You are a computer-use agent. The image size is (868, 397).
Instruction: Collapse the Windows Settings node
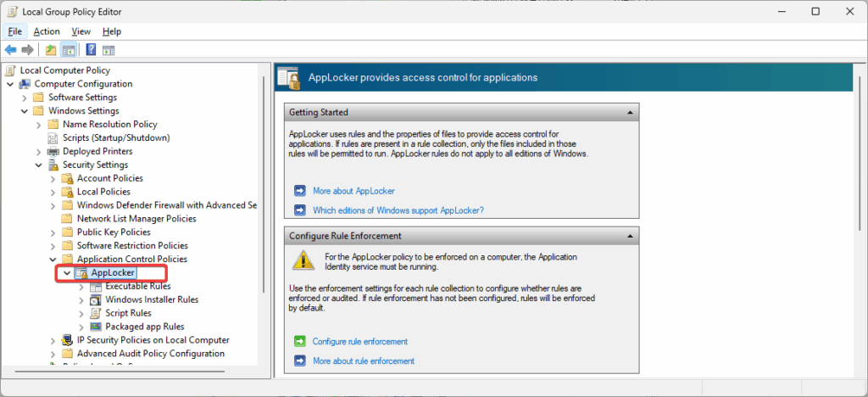point(25,111)
